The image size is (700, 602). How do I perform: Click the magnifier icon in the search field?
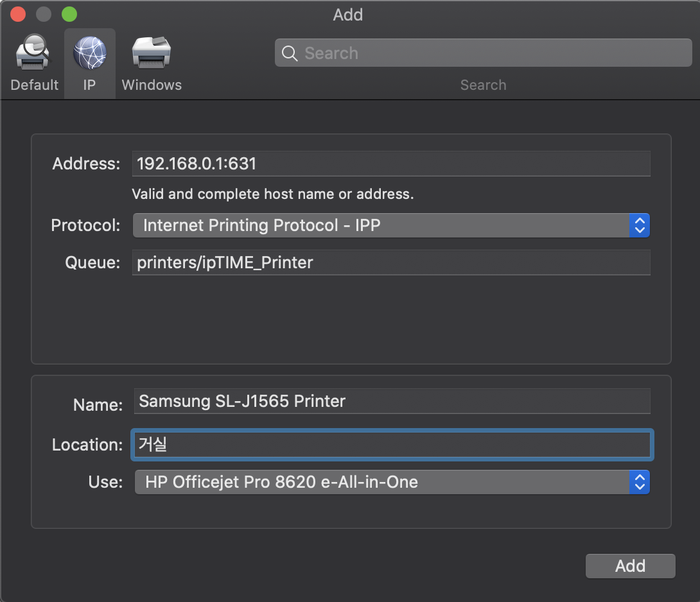tap(289, 53)
